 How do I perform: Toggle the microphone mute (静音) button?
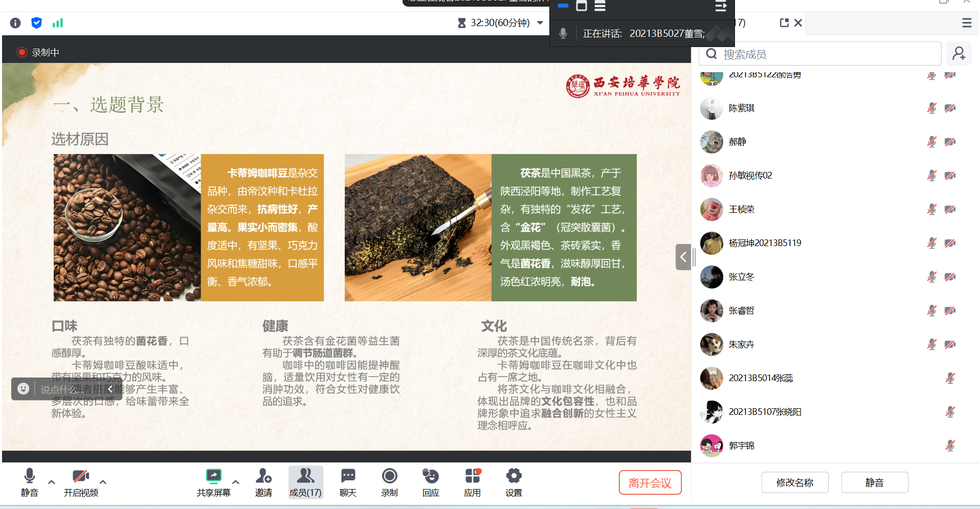29,477
